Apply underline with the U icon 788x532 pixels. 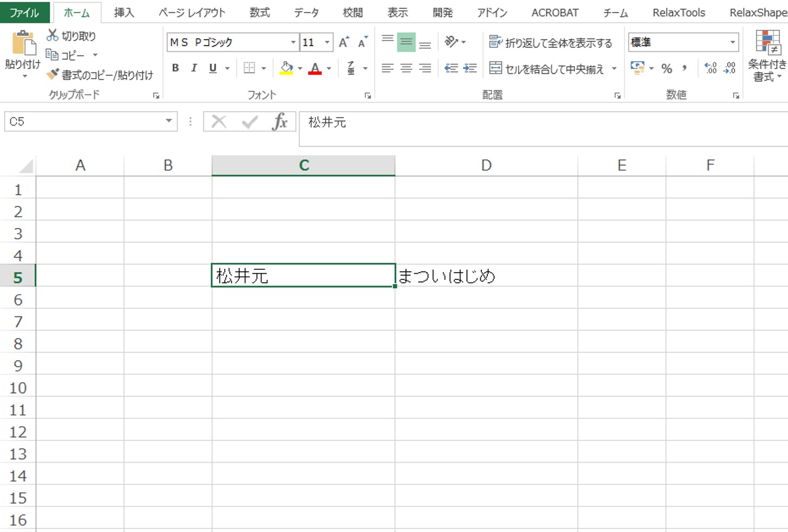click(x=212, y=68)
